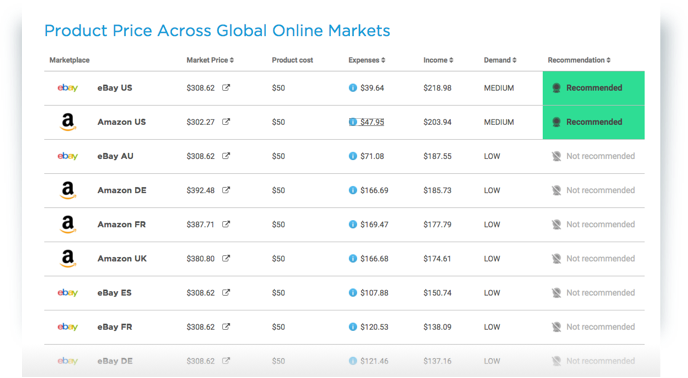Screen dimensions: 688x378
Task: Click info icon beside $120.53 expenses
Action: point(353,327)
